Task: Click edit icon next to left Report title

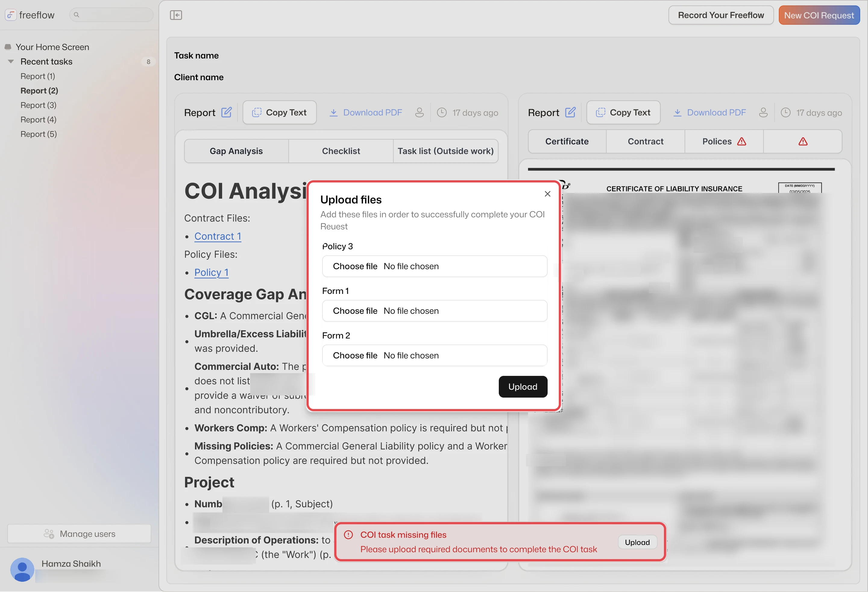Action: point(226,112)
